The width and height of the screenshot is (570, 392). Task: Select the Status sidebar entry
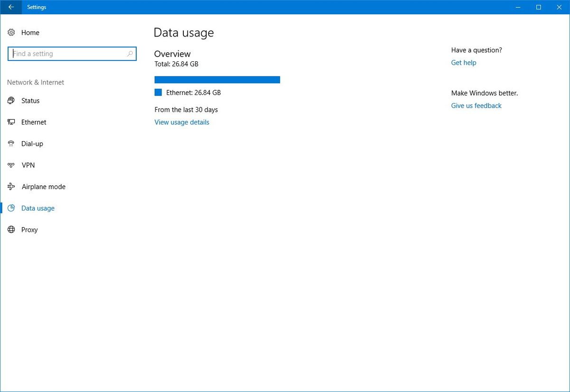point(30,101)
